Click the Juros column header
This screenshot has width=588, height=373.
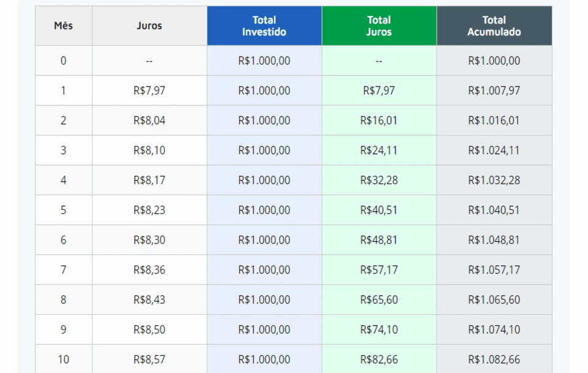pyautogui.click(x=149, y=26)
